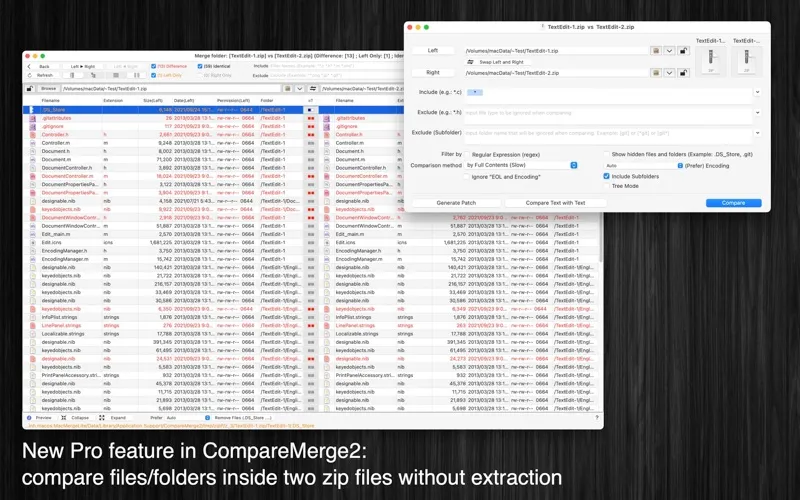The height and width of the screenshot is (500, 800).
Task: Click the swap sides icon between path fields
Action: 313,88
